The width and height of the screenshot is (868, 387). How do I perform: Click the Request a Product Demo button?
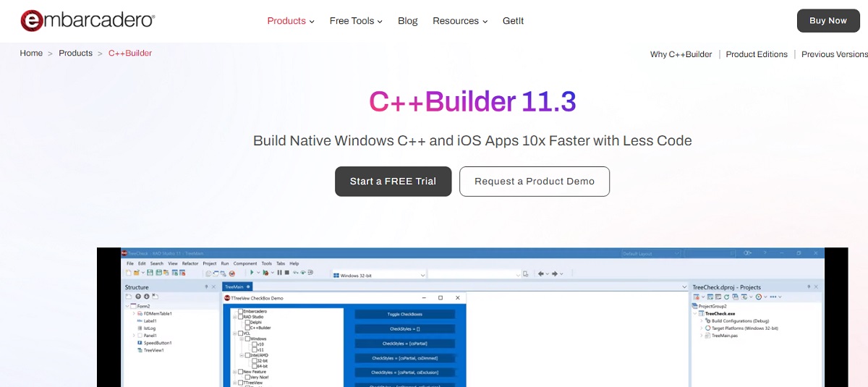(x=535, y=182)
